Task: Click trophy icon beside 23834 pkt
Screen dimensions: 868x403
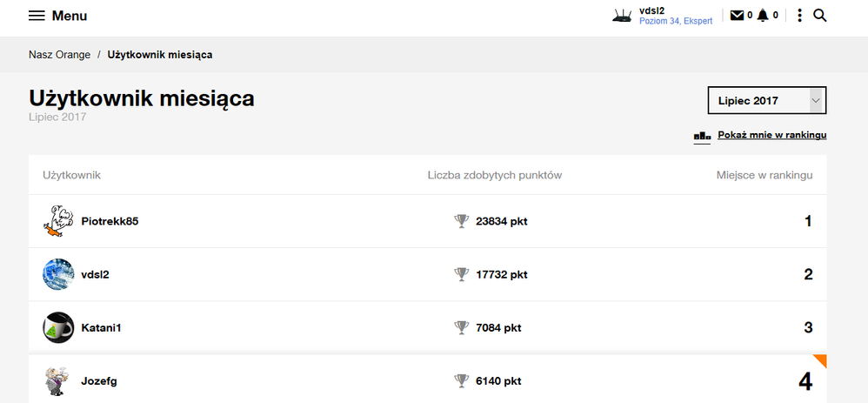Action: 462,221
